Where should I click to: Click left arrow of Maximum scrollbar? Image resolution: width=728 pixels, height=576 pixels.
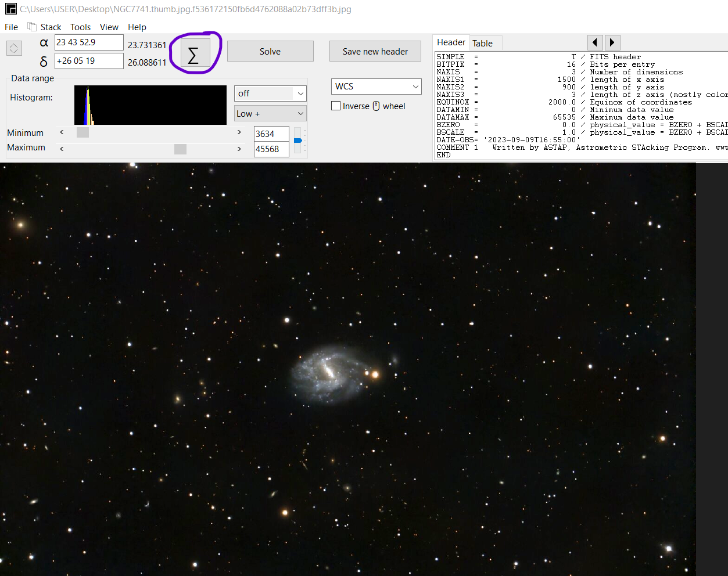(x=62, y=149)
